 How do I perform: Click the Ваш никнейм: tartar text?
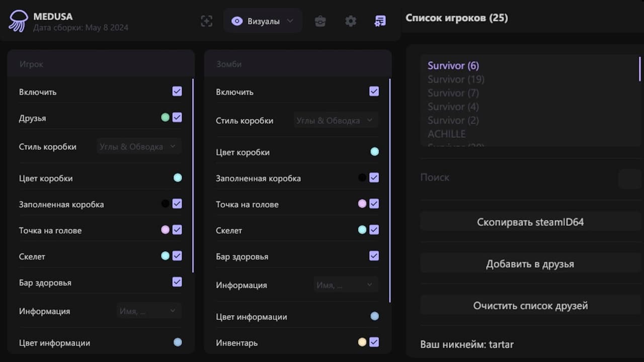coord(467,344)
